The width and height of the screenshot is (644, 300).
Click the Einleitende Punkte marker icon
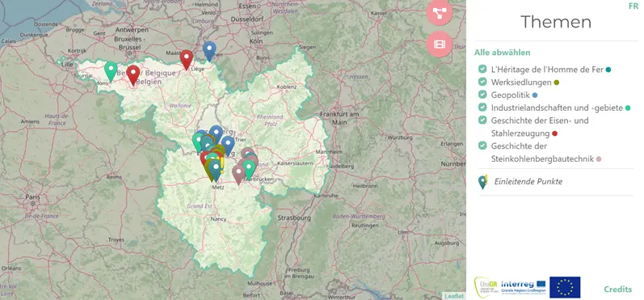tap(483, 182)
